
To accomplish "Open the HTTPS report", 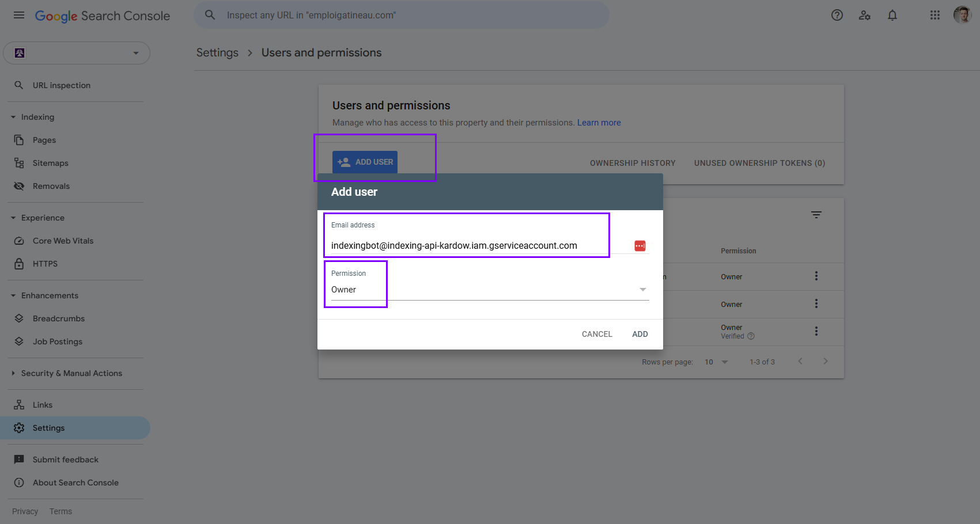I will [45, 264].
